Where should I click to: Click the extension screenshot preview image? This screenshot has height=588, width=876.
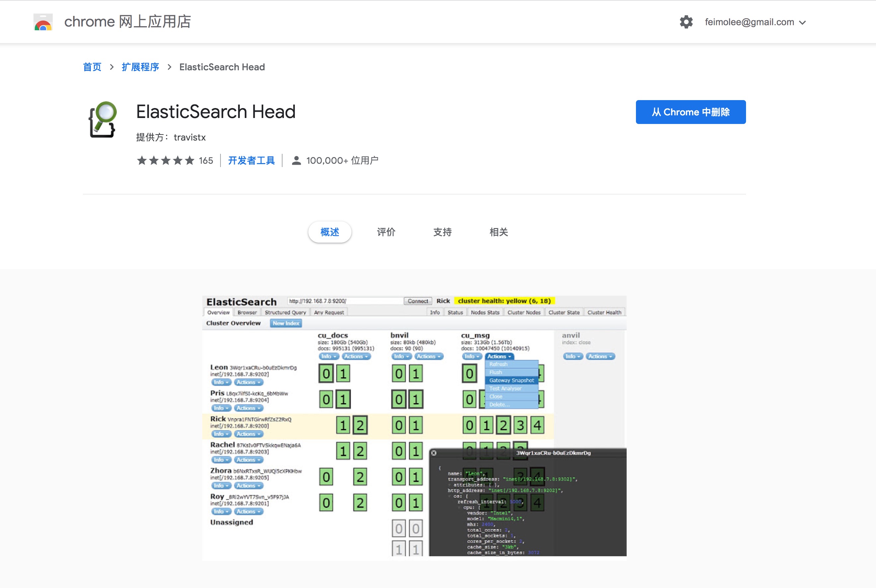(414, 428)
